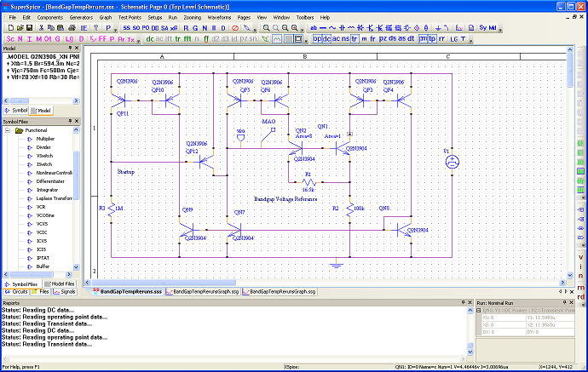Select the V1 voltage source symbol
This screenshot has width=588, height=372.
(x=452, y=162)
